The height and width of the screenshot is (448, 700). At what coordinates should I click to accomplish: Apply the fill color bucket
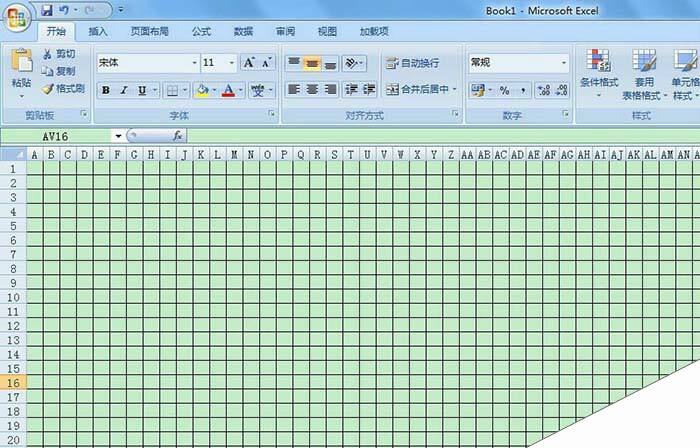(202, 91)
